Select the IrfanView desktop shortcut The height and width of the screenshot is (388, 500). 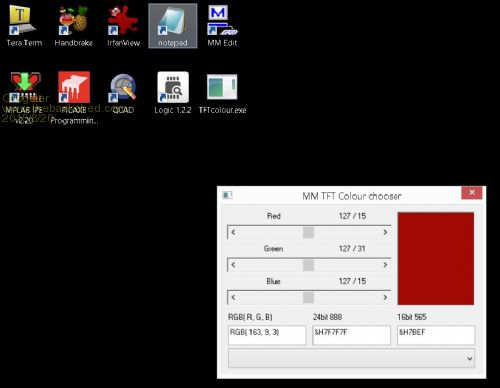click(123, 26)
